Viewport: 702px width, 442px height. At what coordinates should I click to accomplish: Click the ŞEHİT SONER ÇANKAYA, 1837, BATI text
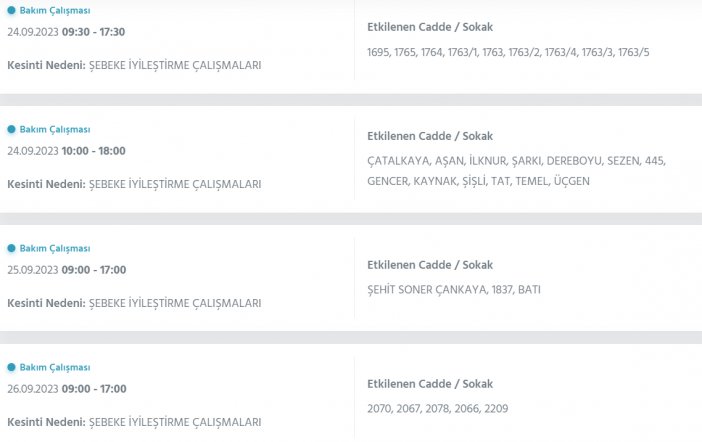[454, 290]
